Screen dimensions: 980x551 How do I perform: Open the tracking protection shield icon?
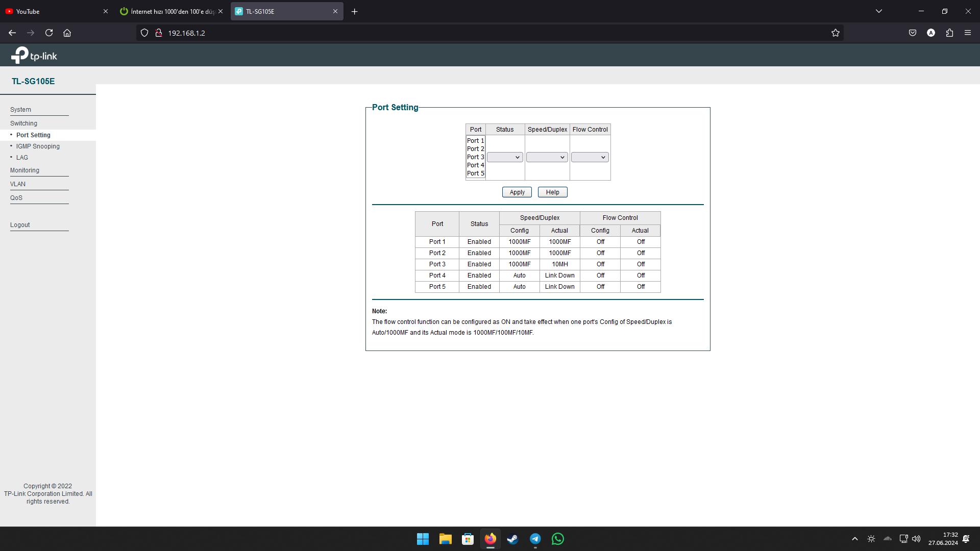click(x=144, y=33)
